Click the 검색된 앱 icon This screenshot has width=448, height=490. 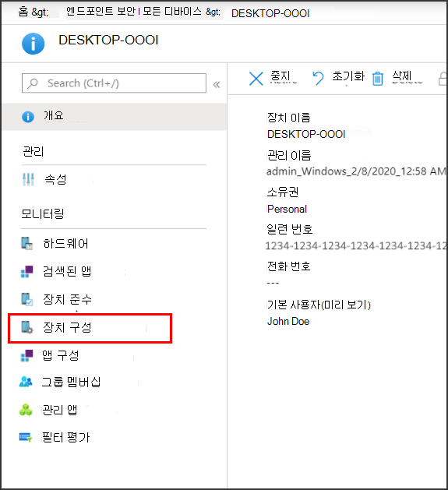(27, 271)
